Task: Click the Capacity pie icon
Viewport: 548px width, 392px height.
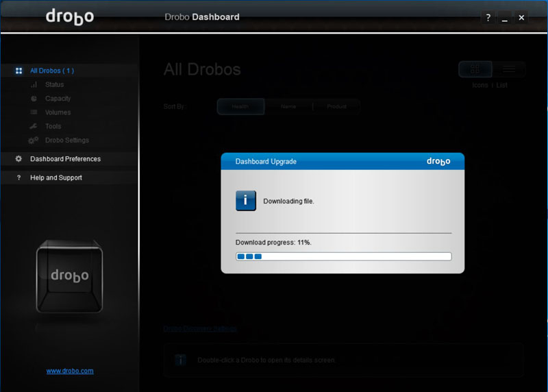Action: 34,99
